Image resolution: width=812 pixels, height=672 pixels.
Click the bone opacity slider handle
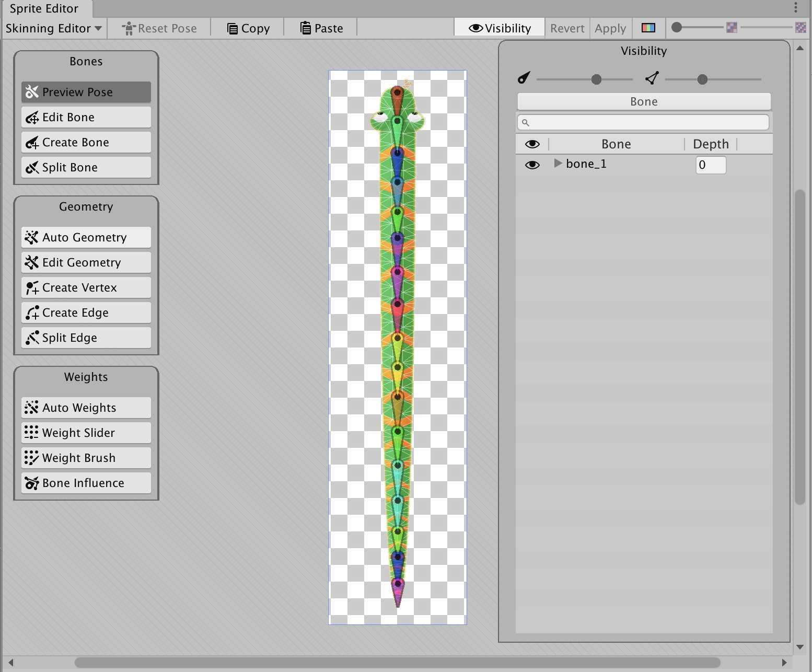click(596, 79)
